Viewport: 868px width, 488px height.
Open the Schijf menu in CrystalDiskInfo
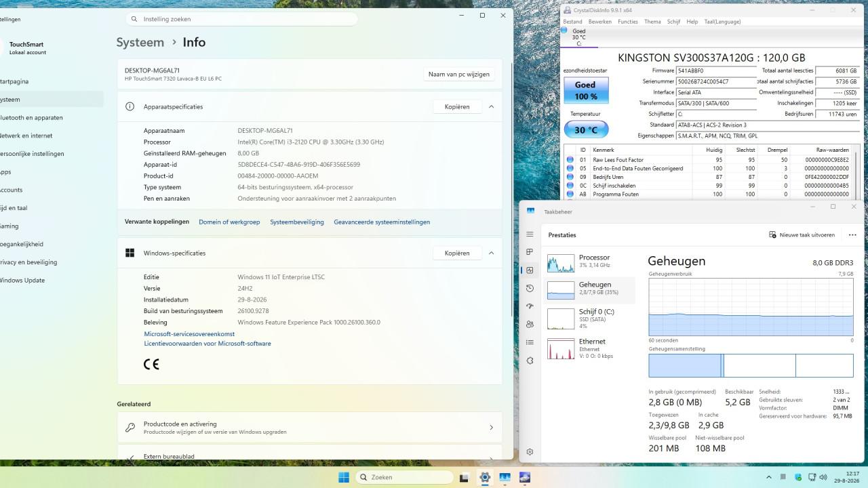tap(673, 22)
